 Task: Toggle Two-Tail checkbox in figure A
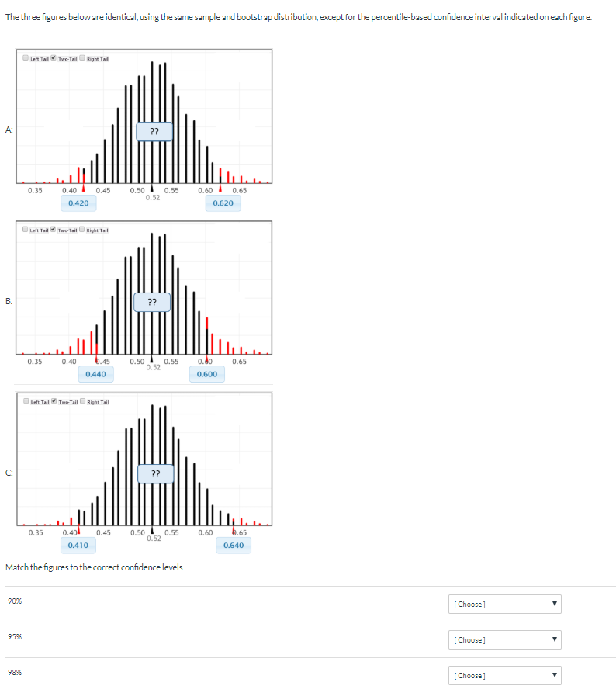click(54, 57)
